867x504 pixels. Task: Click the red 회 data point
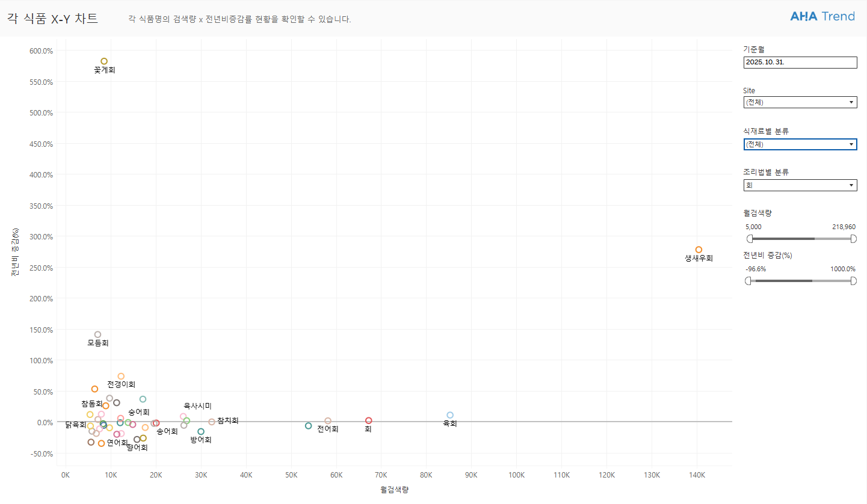[369, 420]
